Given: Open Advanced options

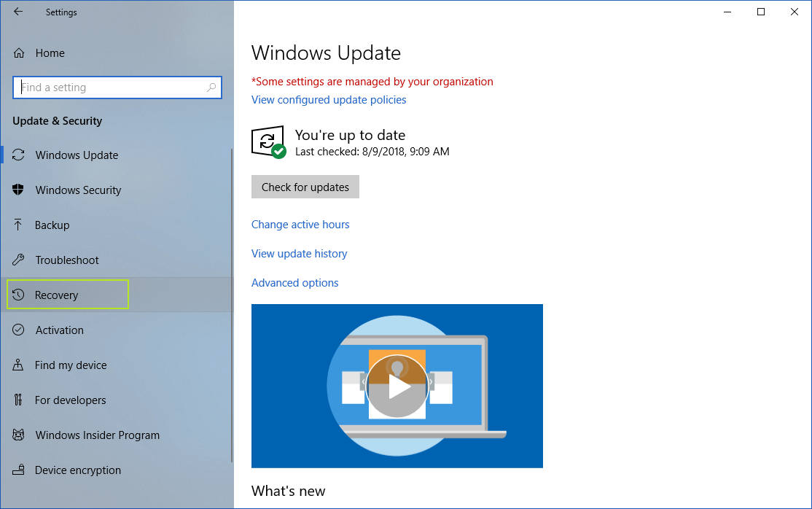Looking at the screenshot, I should tap(294, 282).
